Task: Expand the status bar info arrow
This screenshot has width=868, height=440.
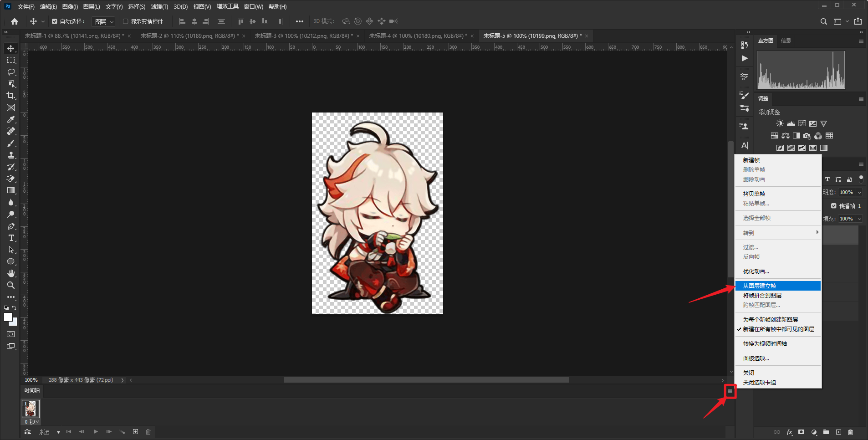Action: click(123, 380)
